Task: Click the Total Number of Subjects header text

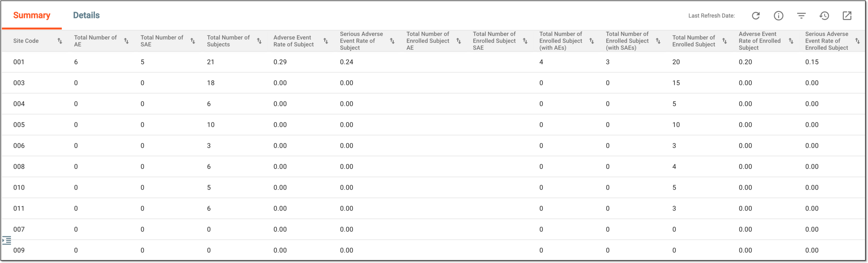Action: click(228, 41)
